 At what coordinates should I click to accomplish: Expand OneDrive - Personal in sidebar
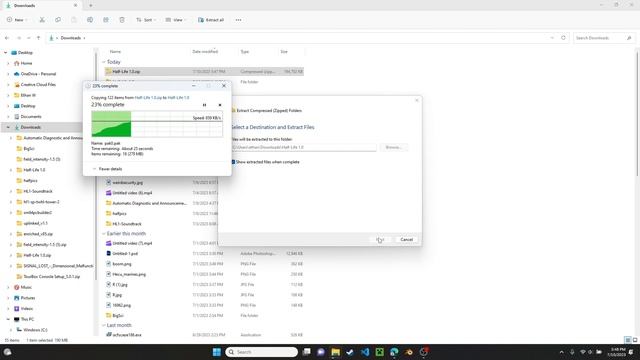[x=8, y=74]
